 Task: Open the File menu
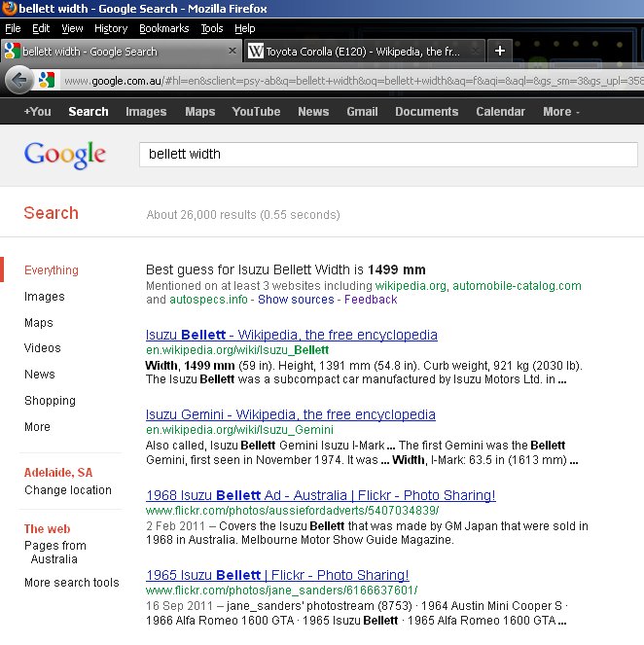click(13, 28)
